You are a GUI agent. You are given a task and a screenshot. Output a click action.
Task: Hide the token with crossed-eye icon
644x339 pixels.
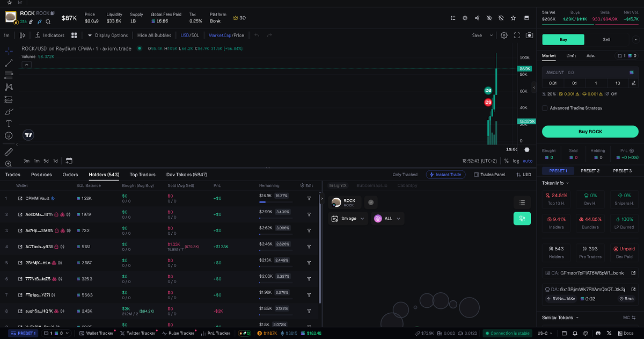pyautogui.click(x=489, y=18)
